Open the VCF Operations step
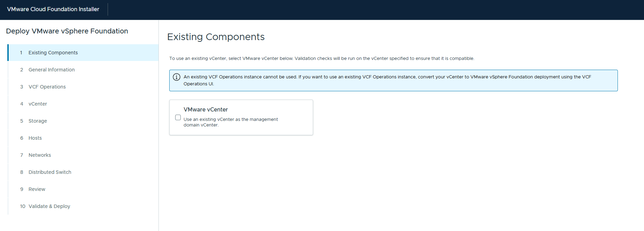This screenshot has height=231, width=644. [47, 87]
